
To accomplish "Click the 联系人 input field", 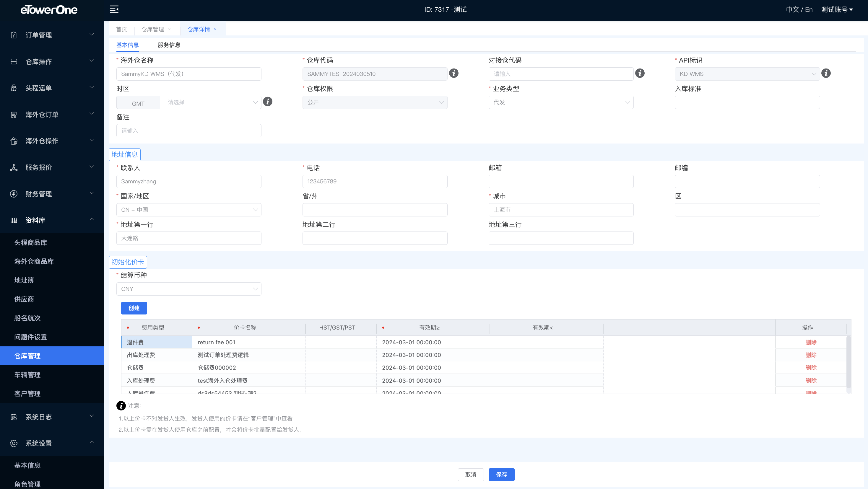I will click(189, 182).
